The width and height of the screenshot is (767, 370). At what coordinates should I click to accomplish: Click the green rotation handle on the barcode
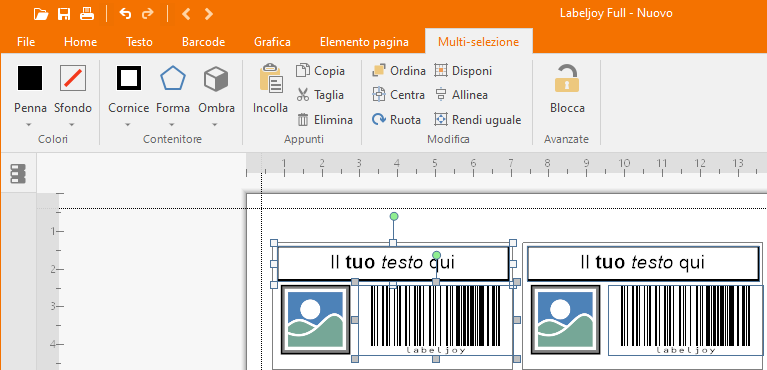[437, 255]
